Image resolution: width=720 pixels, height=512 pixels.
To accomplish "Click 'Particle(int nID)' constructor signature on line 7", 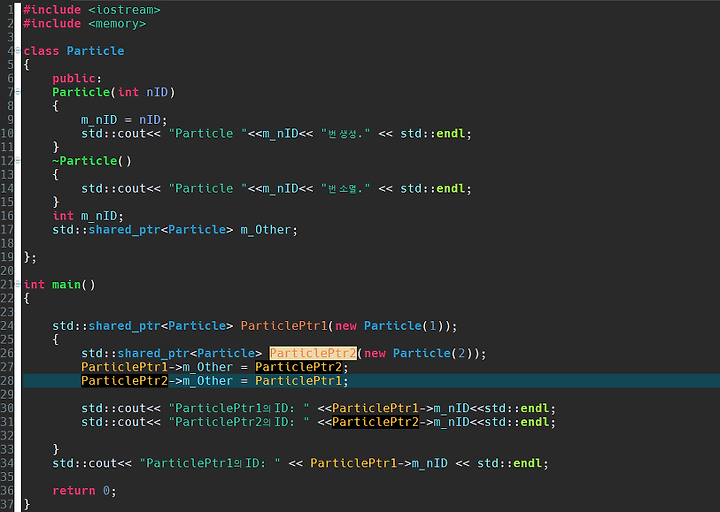I will point(114,92).
